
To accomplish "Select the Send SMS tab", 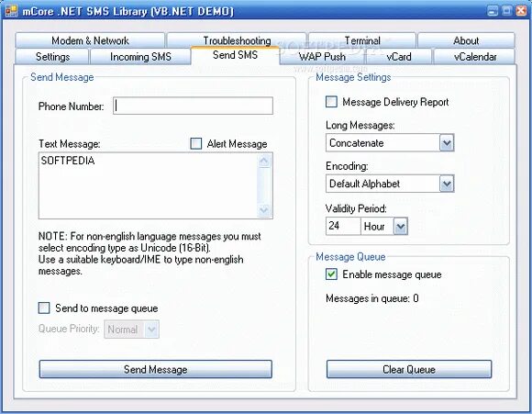I will [x=235, y=55].
